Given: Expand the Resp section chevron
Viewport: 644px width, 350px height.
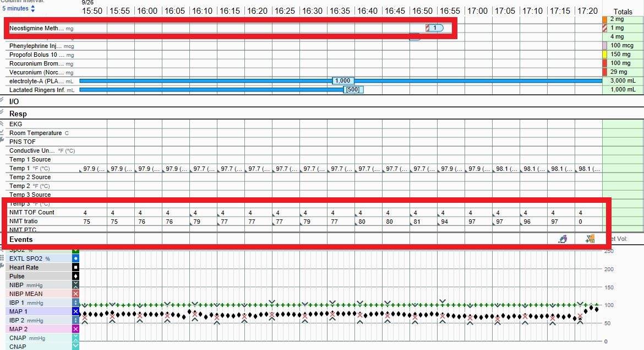Looking at the screenshot, I should click(2, 112).
